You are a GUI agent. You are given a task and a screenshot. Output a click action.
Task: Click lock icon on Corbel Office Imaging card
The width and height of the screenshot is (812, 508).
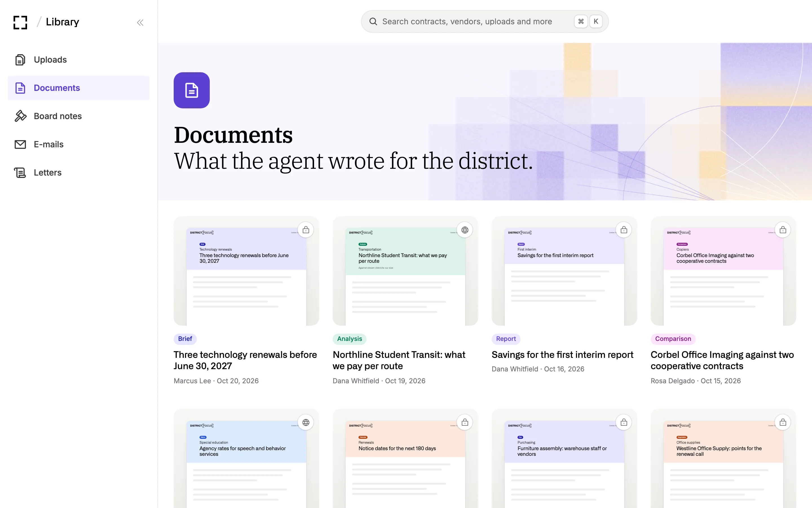(783, 230)
